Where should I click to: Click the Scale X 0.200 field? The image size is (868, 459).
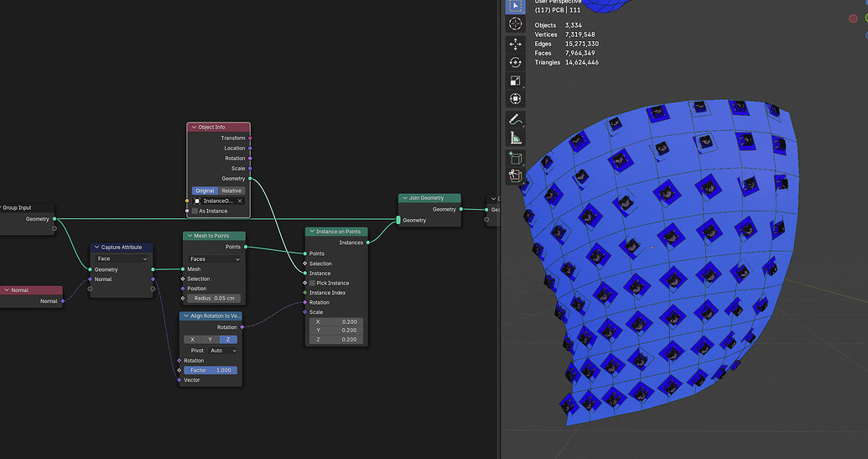pos(336,321)
